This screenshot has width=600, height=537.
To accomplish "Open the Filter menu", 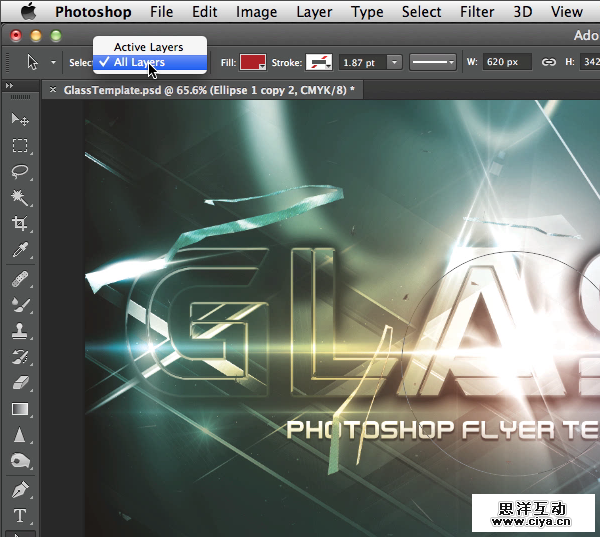I will pyautogui.click(x=477, y=12).
